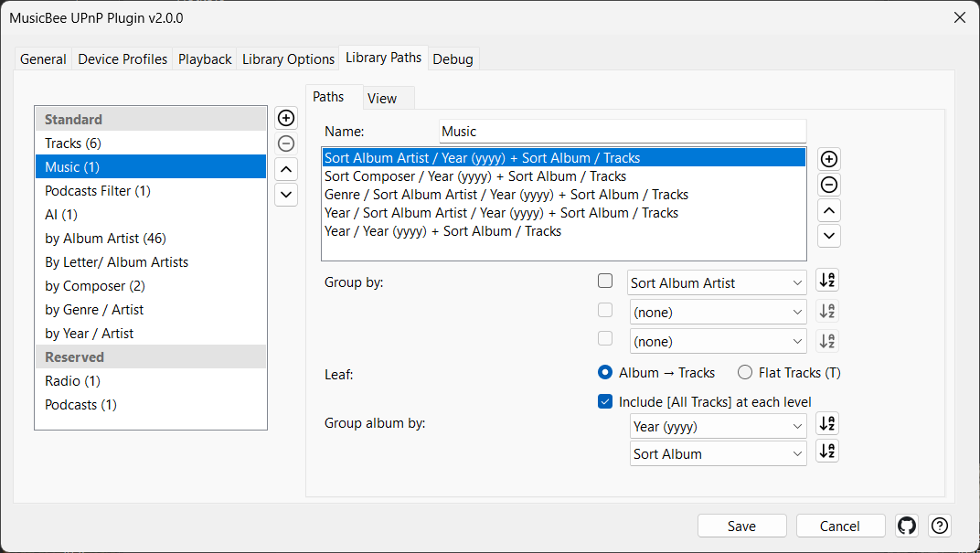Image resolution: width=980 pixels, height=553 pixels.
Task: Remove the selected path with the minus icon beside the paths box
Action: coord(829,185)
